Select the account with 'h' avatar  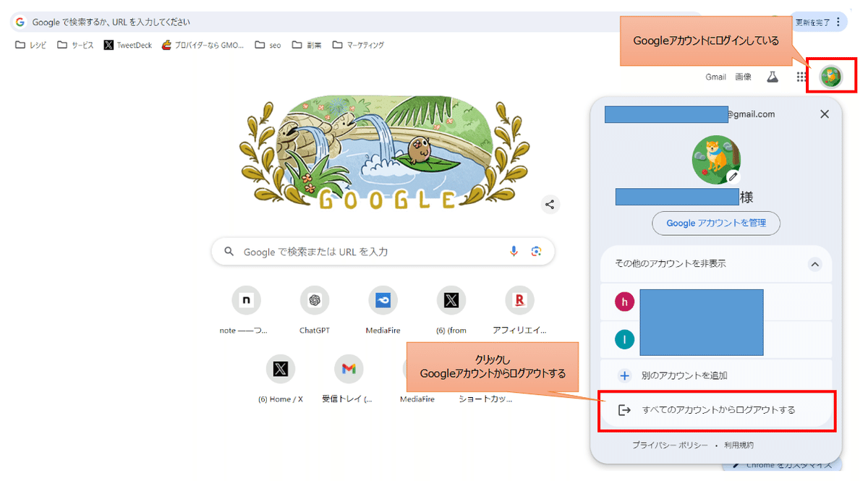(716, 302)
